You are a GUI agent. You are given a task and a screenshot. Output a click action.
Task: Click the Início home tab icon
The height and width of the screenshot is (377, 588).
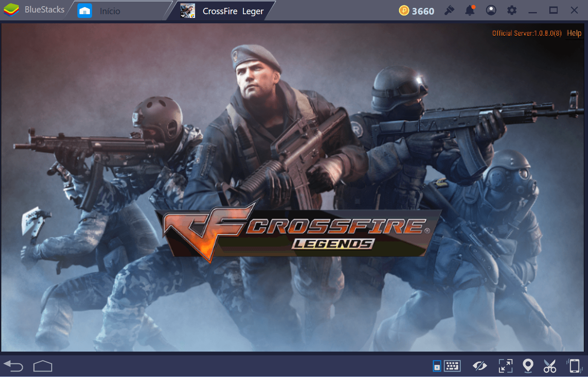[85, 11]
